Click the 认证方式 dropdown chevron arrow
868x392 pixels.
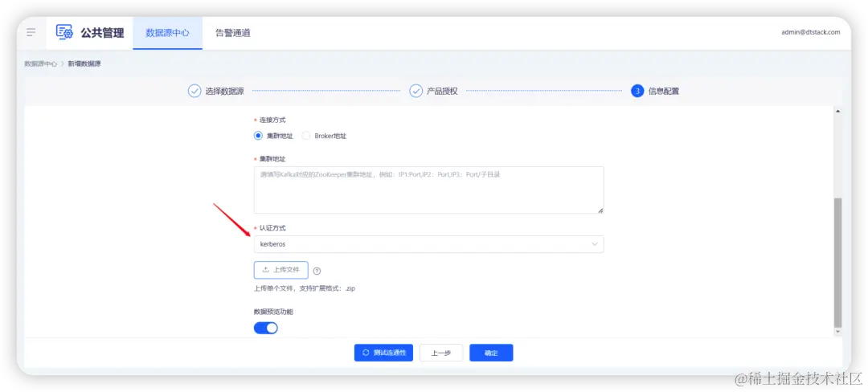tap(595, 244)
